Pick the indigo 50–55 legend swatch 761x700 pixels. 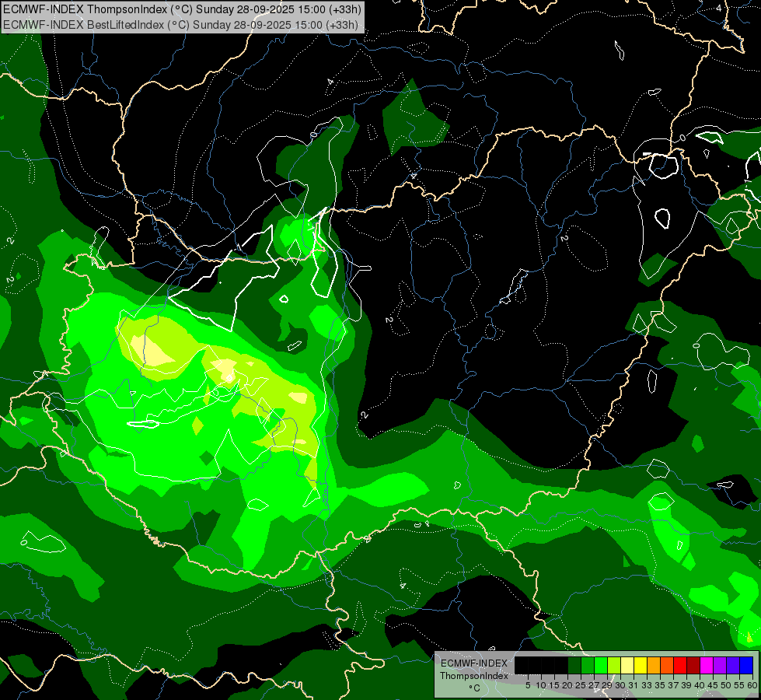coord(733,665)
